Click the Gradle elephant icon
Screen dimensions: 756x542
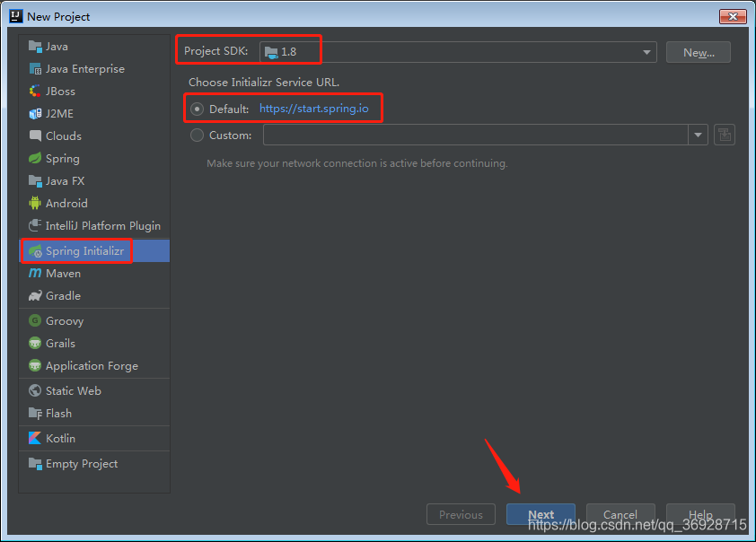(35, 296)
